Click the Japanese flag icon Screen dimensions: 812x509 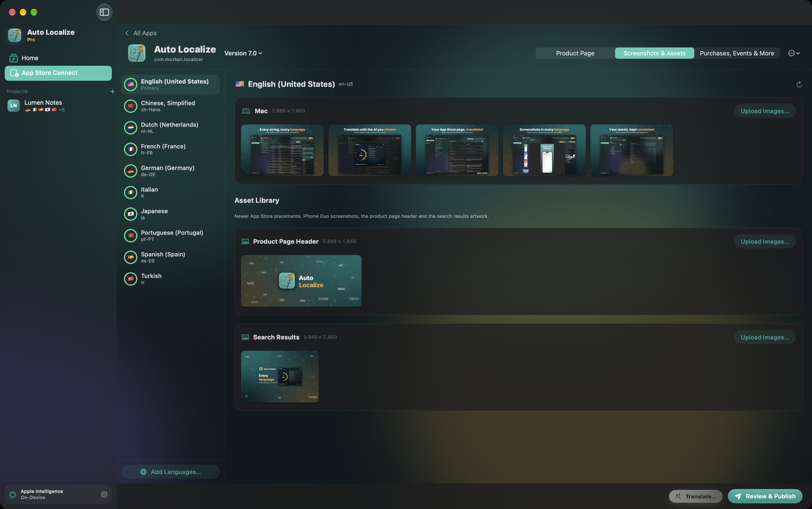pos(131,214)
